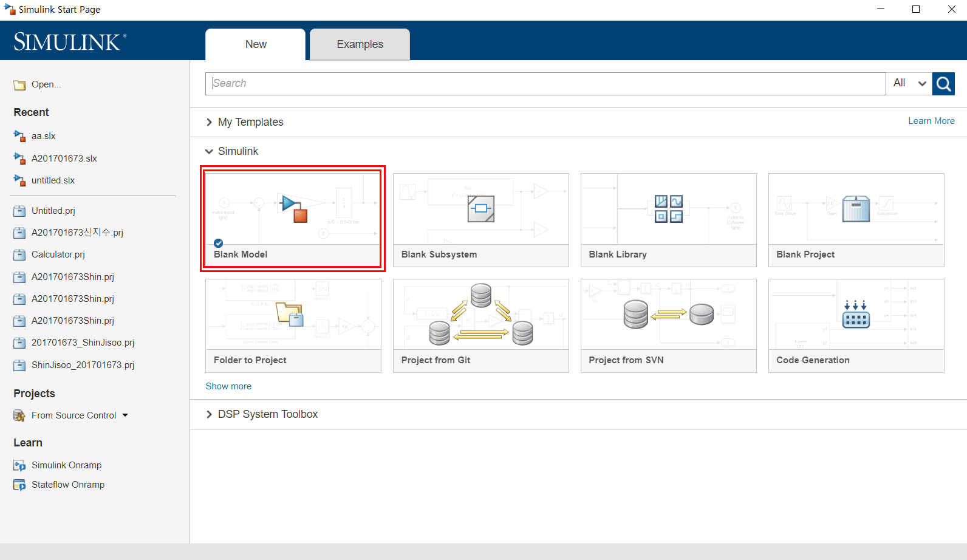Open recent project ShinJisoo_201701673.prj
967x560 pixels.
tap(83, 365)
